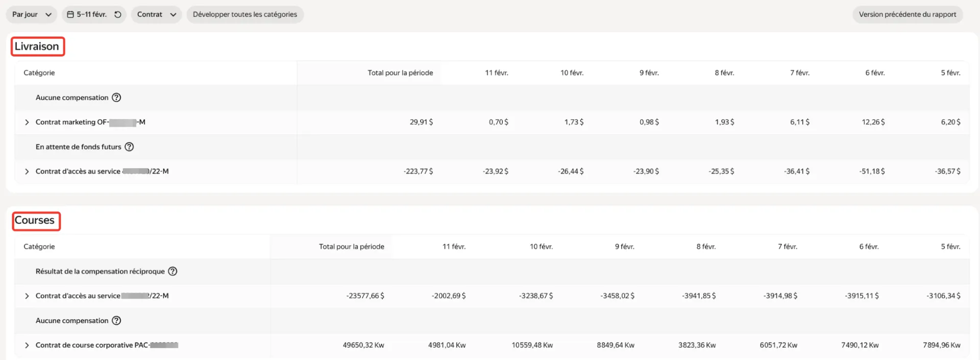Click the 7894,96 Kw cell for 5 févr.
Image resolution: width=980 pixels, height=360 pixels.
coord(942,346)
